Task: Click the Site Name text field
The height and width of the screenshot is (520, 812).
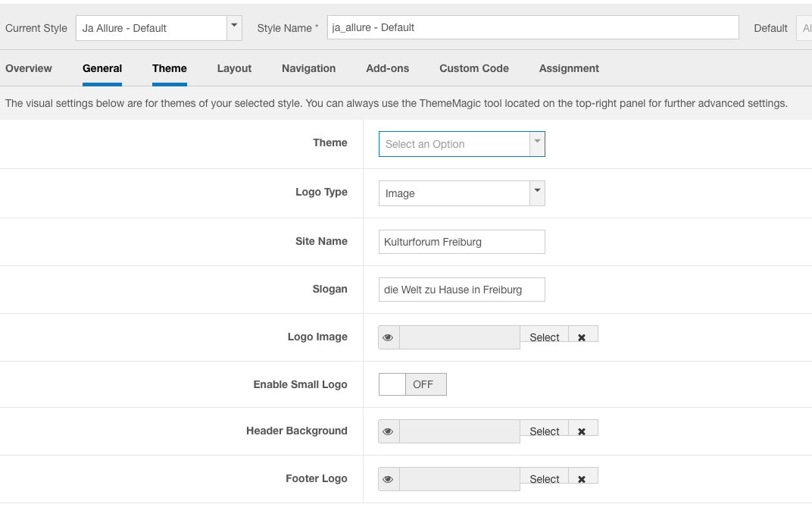Action: coord(461,242)
